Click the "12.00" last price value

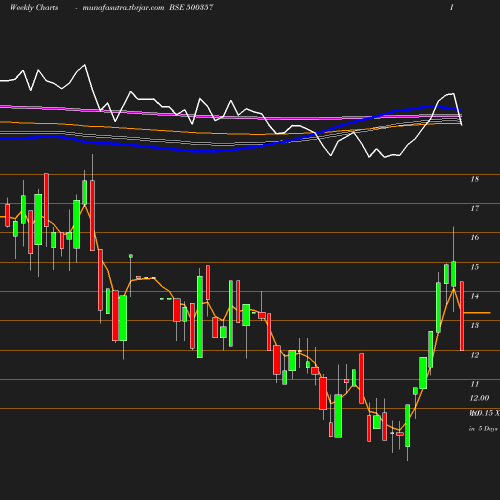(x=479, y=398)
